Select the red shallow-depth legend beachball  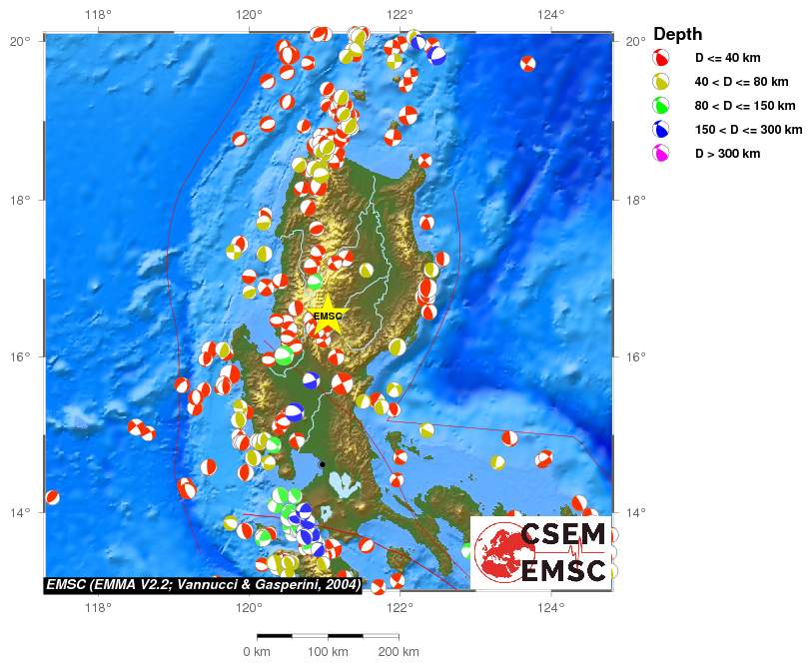[661, 58]
